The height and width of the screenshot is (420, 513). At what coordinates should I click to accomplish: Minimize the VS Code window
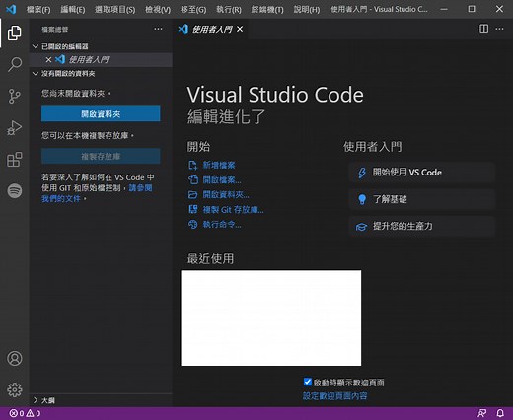click(x=444, y=9)
